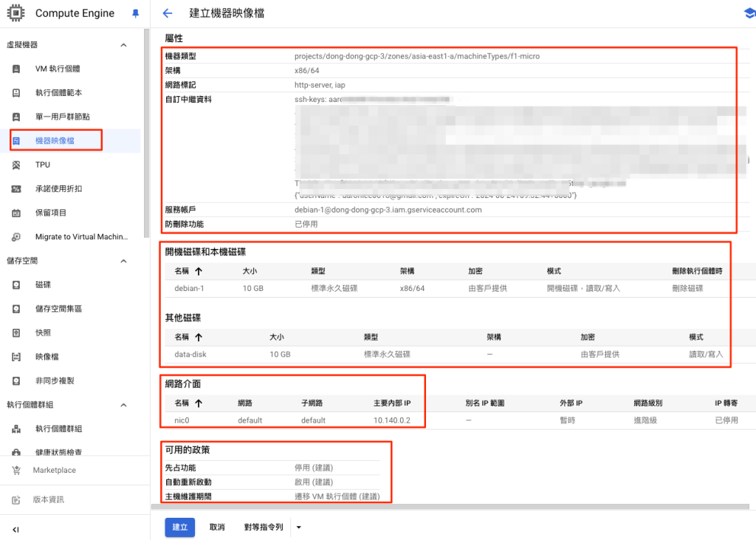This screenshot has height=540, width=756.
Task: Click the http-server, iap network tags value
Action: tap(320, 85)
